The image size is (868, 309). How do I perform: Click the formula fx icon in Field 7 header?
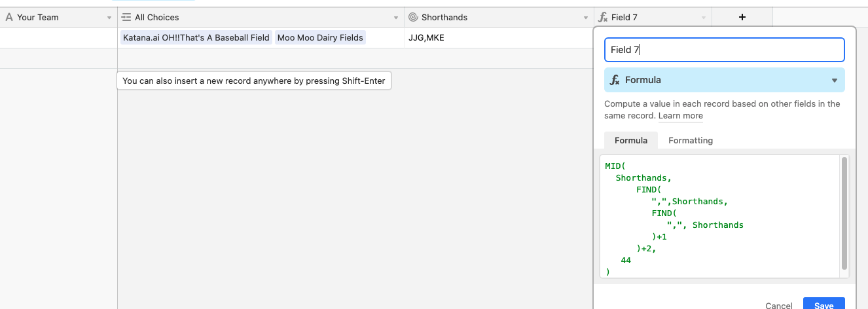click(603, 18)
